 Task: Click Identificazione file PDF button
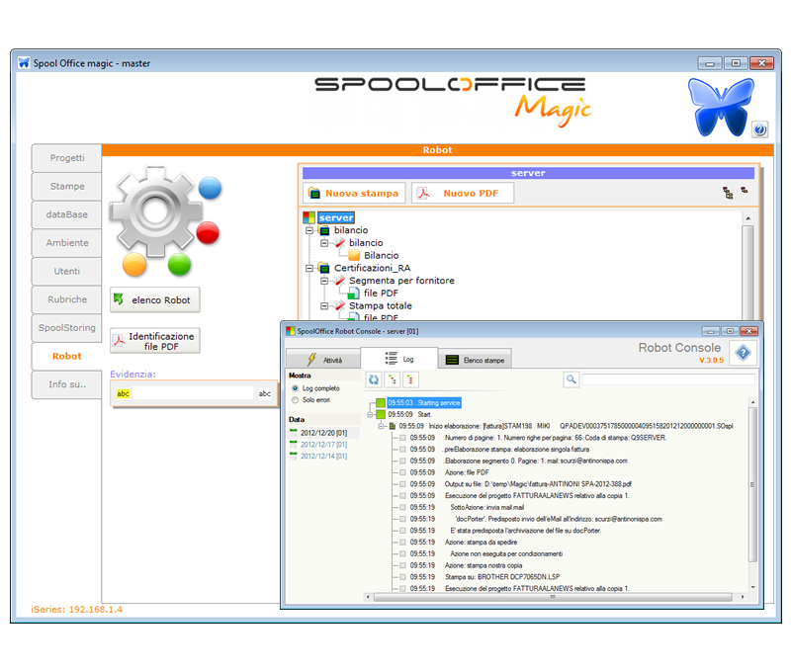[x=155, y=341]
